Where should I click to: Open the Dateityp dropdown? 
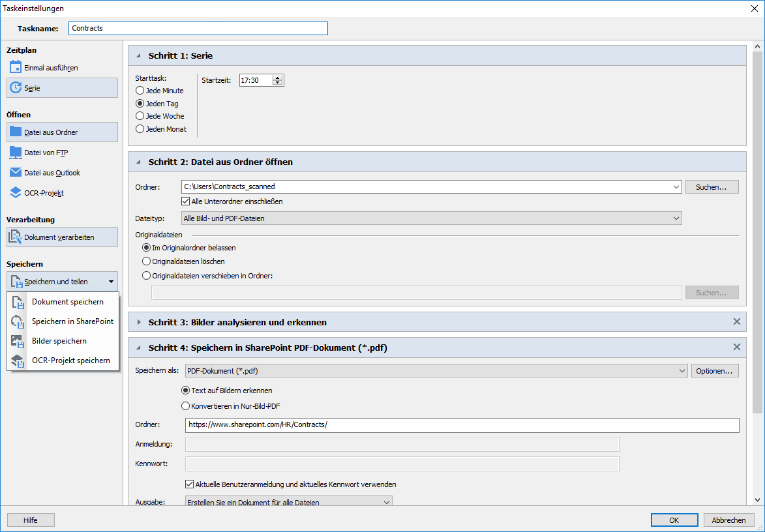click(x=432, y=218)
